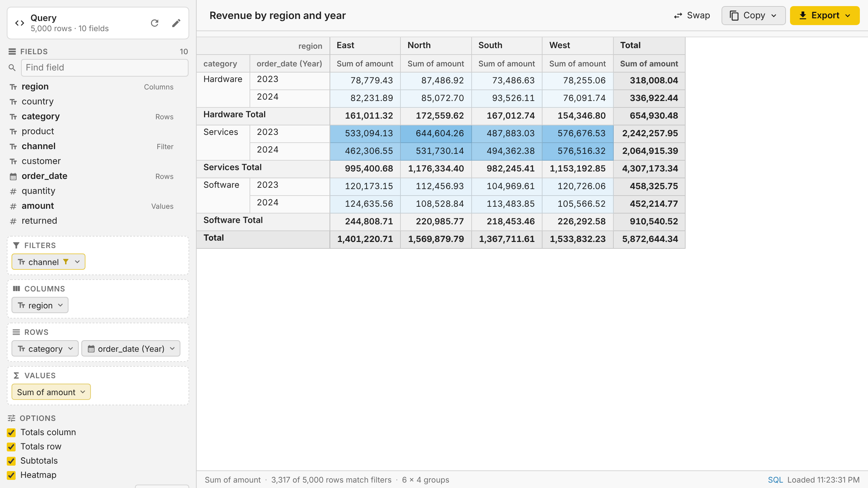Click the search magnifier icon beside Find field
The height and width of the screenshot is (488, 868).
12,68
